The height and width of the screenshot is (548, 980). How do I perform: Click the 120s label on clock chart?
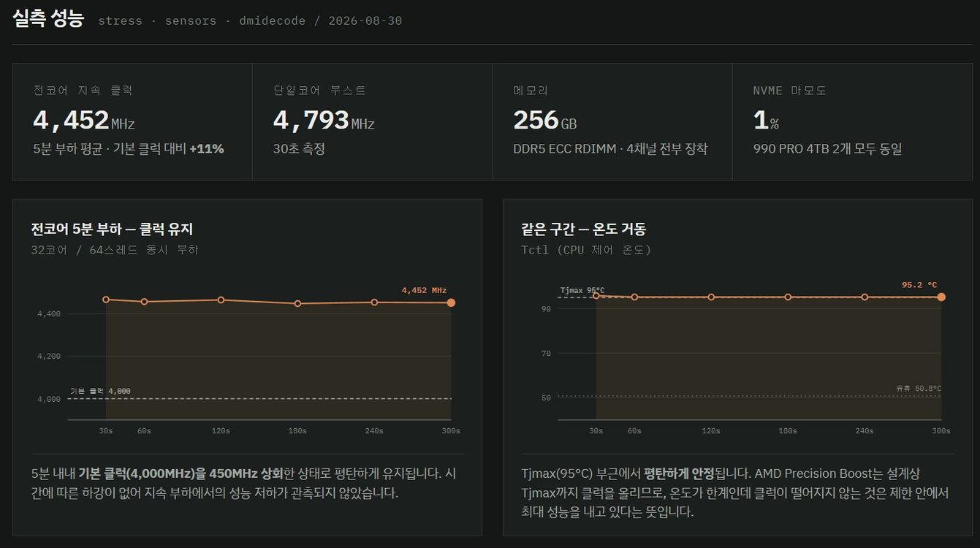(221, 431)
